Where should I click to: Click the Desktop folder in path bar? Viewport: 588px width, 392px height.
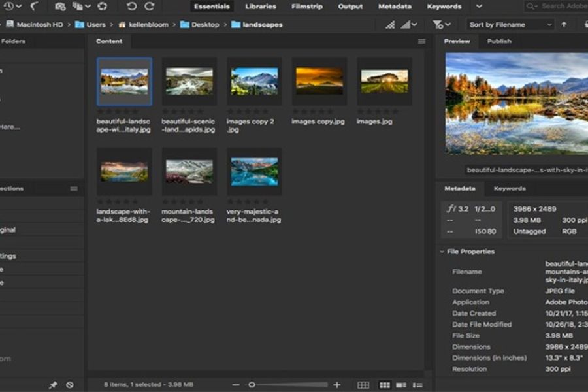[204, 25]
